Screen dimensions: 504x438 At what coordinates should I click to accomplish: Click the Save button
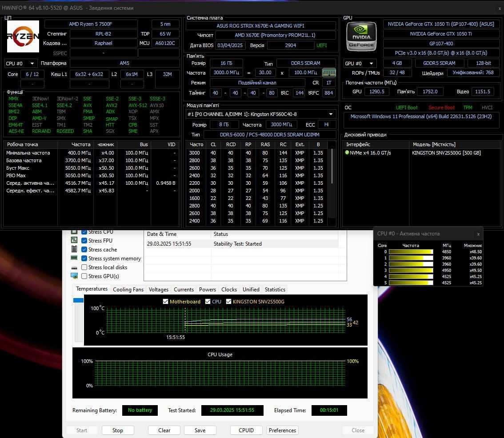point(200,430)
